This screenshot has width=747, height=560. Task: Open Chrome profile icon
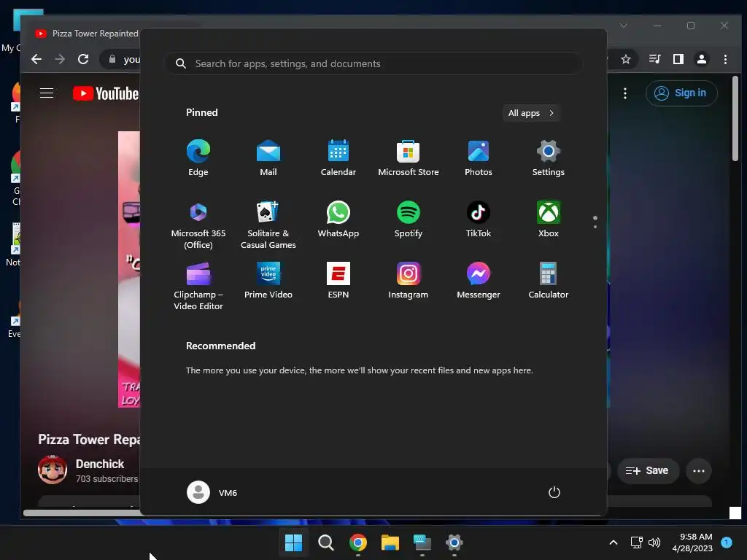tap(701, 59)
